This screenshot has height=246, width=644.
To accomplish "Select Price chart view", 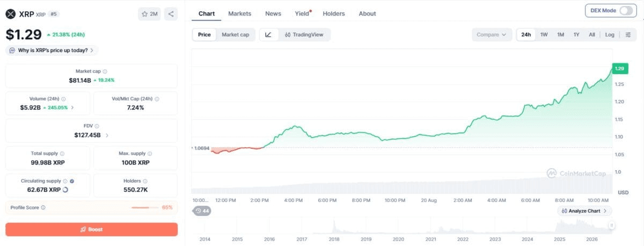I will 204,34.
